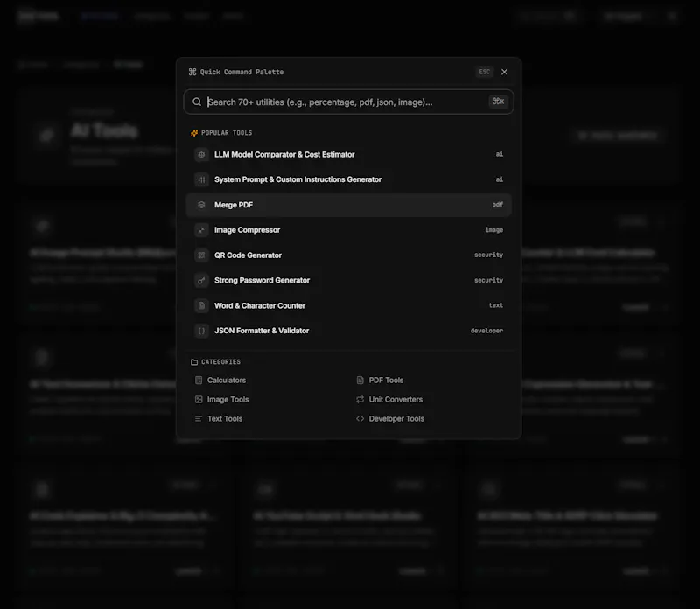Image resolution: width=700 pixels, height=609 pixels.
Task: Click the Popular Tools sparkle icon
Action: pos(194,133)
